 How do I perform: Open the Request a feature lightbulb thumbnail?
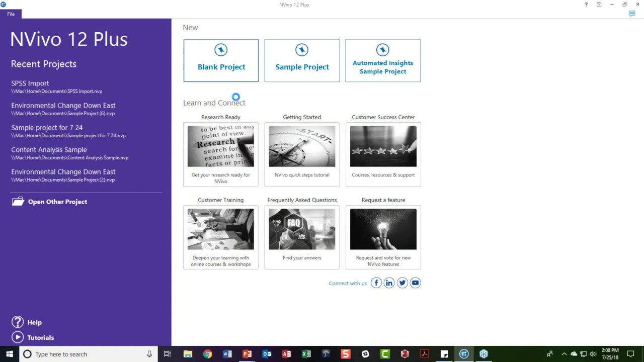tap(383, 229)
